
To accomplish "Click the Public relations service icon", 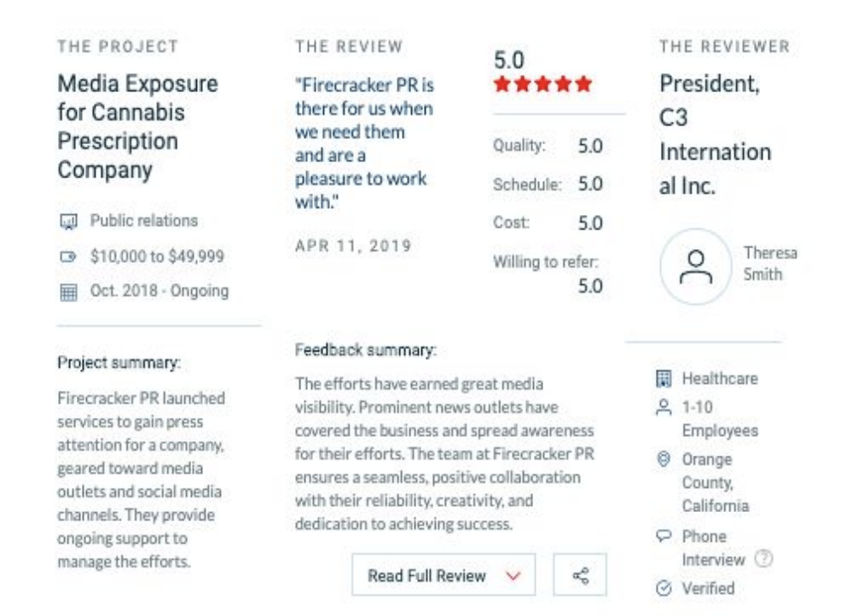I will (x=68, y=221).
